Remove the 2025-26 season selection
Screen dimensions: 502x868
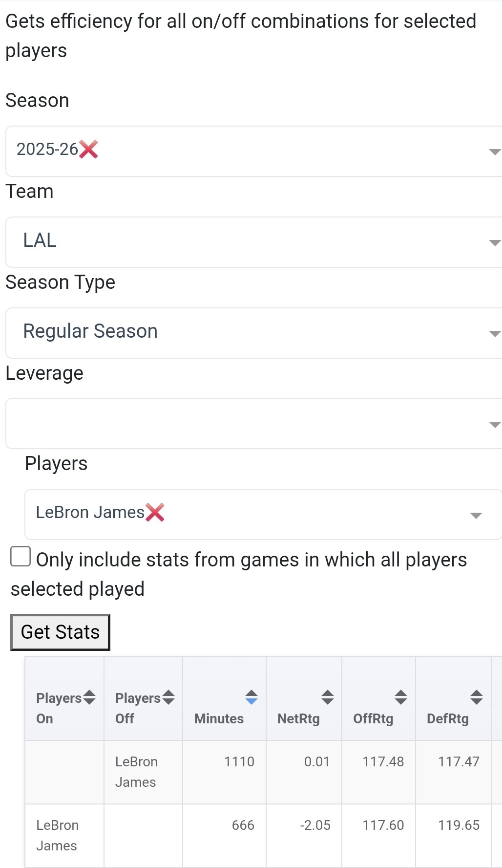[89, 150]
